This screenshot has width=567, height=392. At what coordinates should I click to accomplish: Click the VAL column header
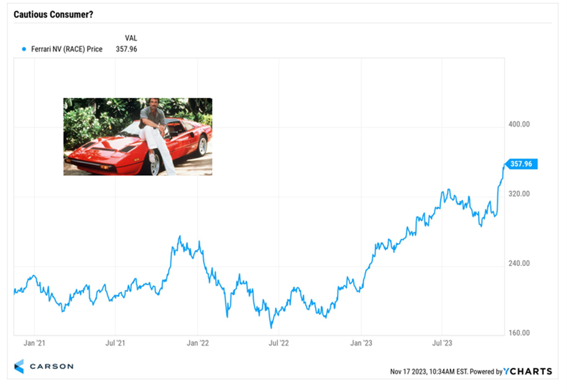click(x=131, y=38)
